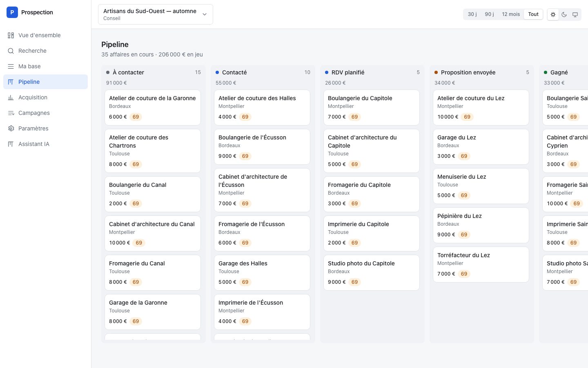Open Atelier de couture de la Garonne card
Image resolution: width=588 pixels, height=368 pixels.
click(153, 108)
